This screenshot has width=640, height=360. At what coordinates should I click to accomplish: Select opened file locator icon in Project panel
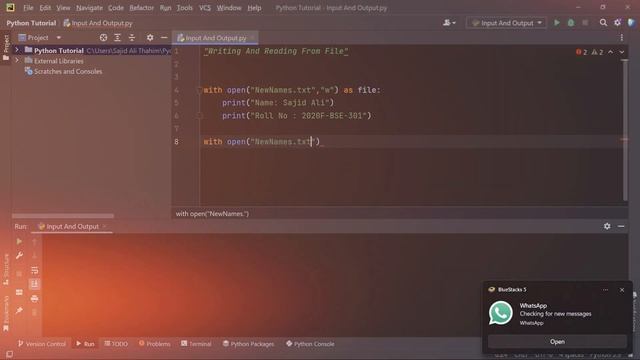[x=103, y=38]
